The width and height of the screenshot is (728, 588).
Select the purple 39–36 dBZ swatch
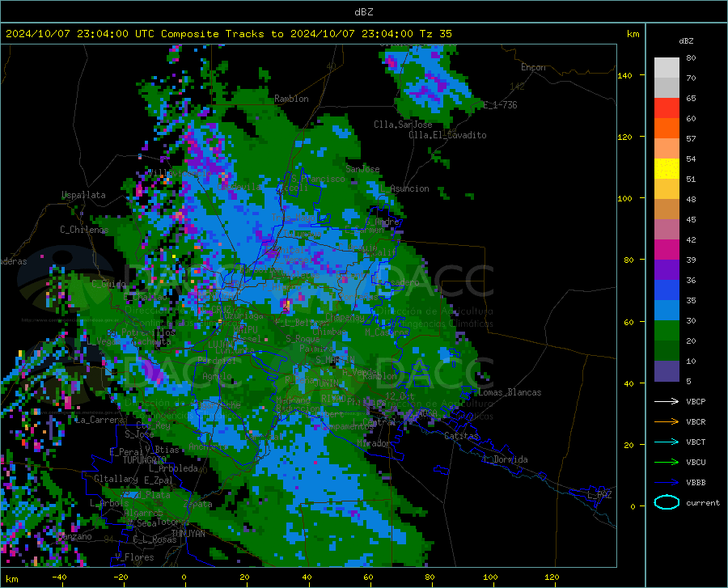pyautogui.click(x=667, y=270)
